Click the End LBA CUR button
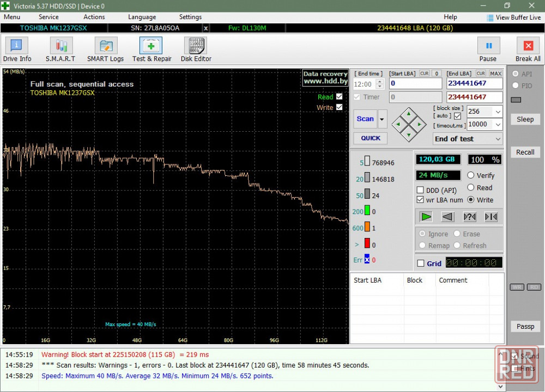Viewport: 545px width, 392px height. point(481,73)
